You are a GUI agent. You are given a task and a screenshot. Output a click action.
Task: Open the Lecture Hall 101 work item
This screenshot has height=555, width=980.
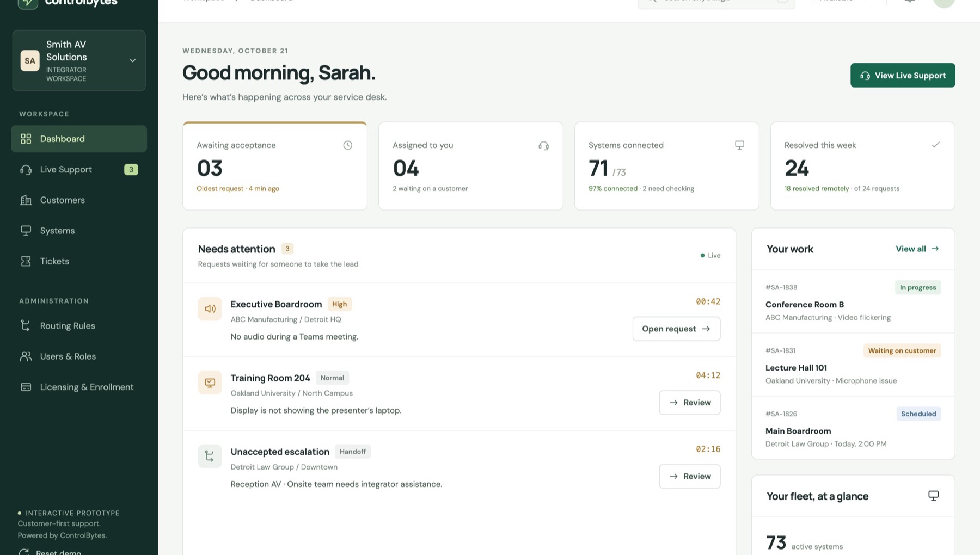853,365
